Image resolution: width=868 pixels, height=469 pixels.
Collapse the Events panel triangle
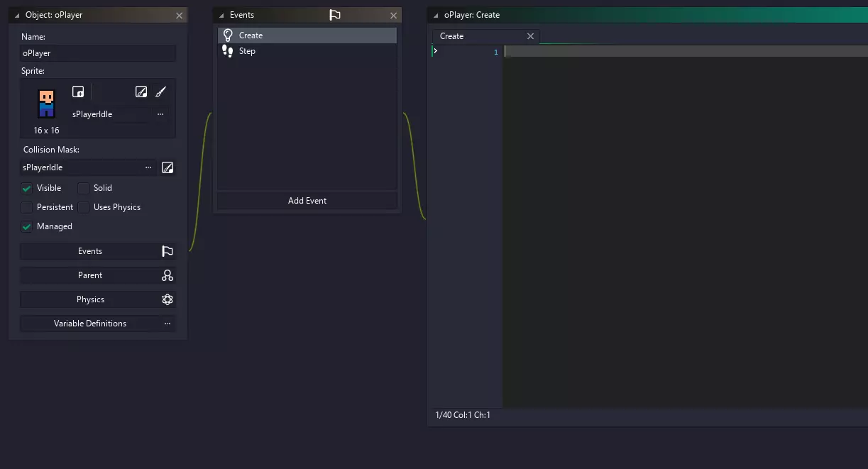(x=222, y=15)
